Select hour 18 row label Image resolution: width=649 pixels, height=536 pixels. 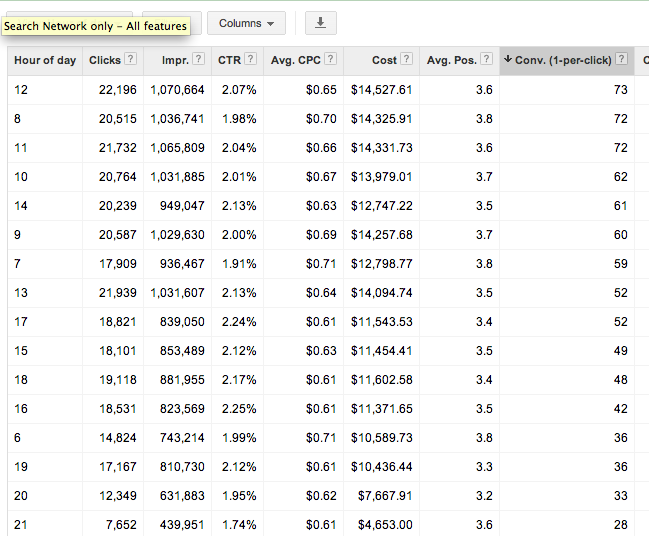point(21,380)
